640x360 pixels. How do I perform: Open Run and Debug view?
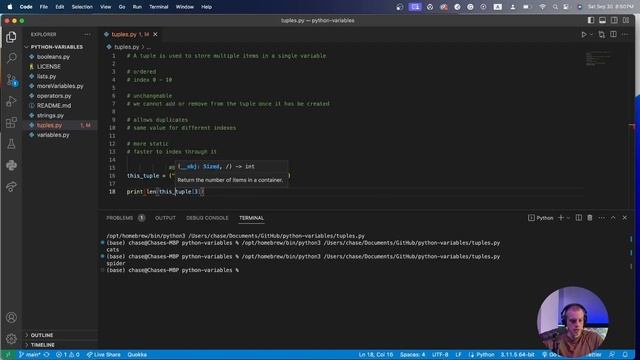[x=11, y=101]
